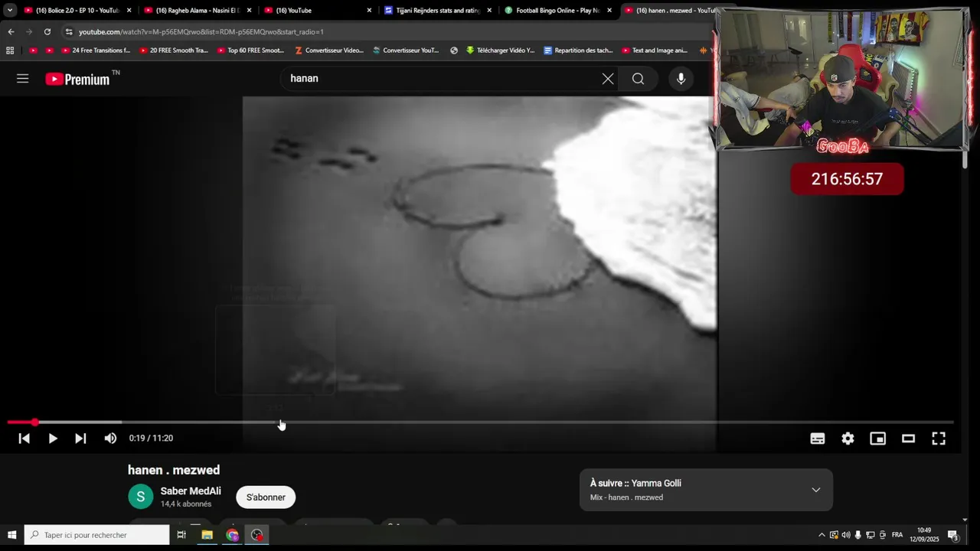Mute the player volume
Screen dimensions: 980x551
(110, 439)
